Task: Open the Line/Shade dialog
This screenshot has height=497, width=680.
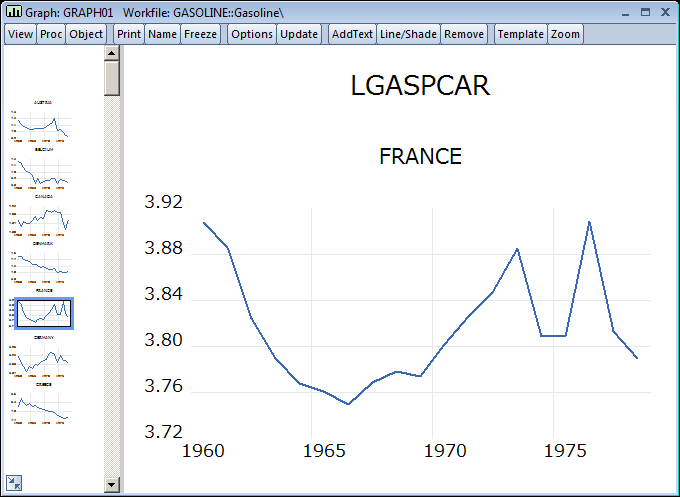Action: click(408, 34)
